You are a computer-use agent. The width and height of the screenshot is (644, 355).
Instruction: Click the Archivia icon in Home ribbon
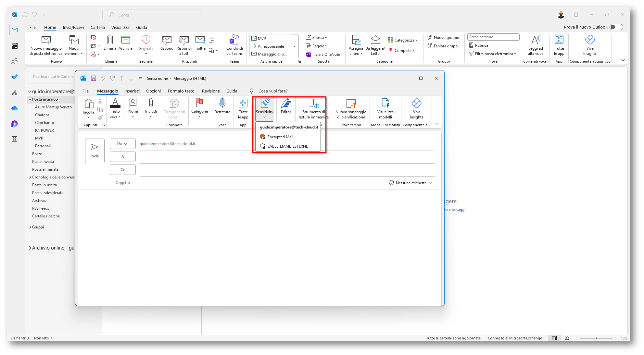(x=125, y=40)
